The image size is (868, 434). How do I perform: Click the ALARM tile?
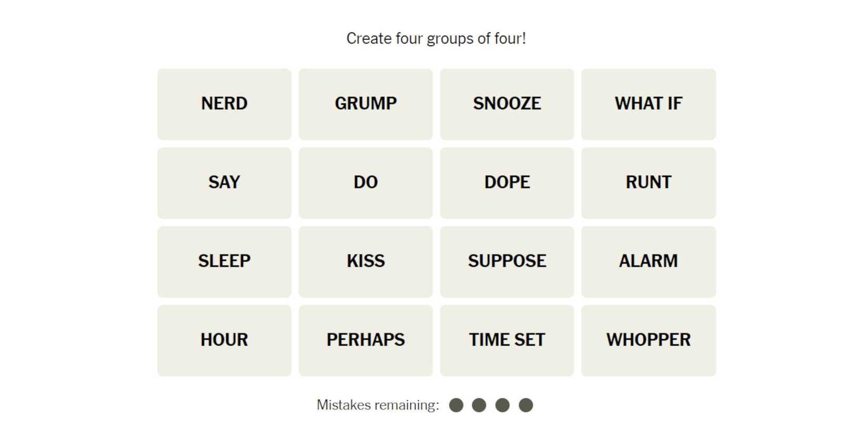point(648,261)
